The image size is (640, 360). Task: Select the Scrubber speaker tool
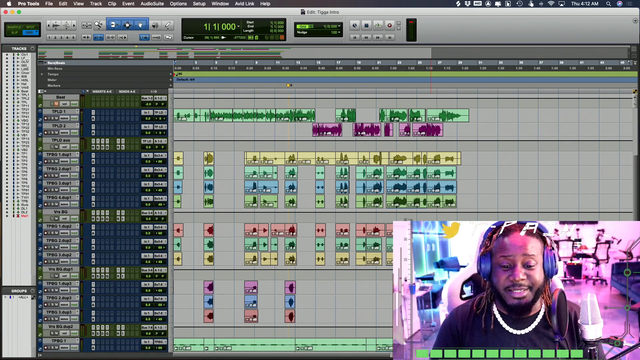point(155,25)
